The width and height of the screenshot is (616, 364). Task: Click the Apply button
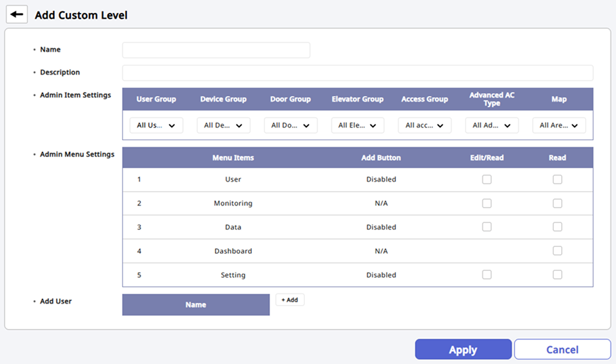click(463, 349)
